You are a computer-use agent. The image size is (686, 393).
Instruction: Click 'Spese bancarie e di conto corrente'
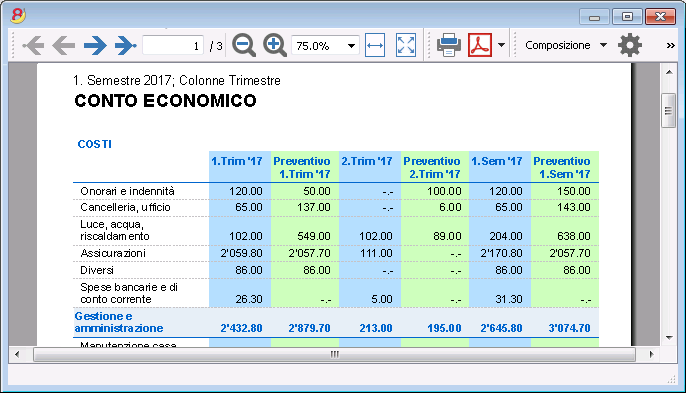pyautogui.click(x=129, y=293)
